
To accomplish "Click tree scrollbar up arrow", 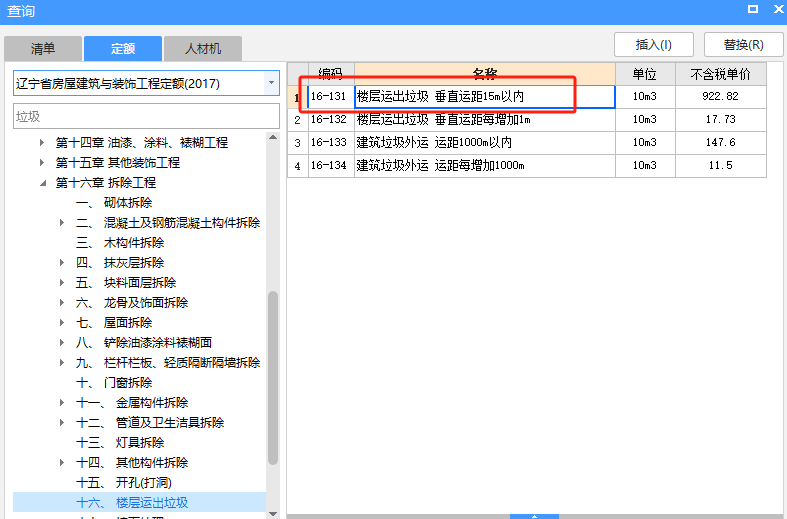I will coord(273,137).
